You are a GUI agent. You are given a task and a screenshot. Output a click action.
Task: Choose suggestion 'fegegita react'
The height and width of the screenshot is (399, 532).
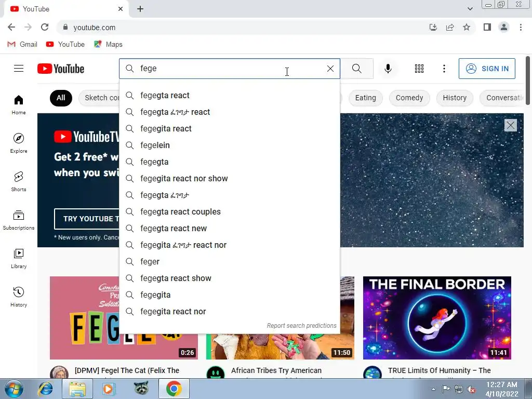(x=229, y=129)
